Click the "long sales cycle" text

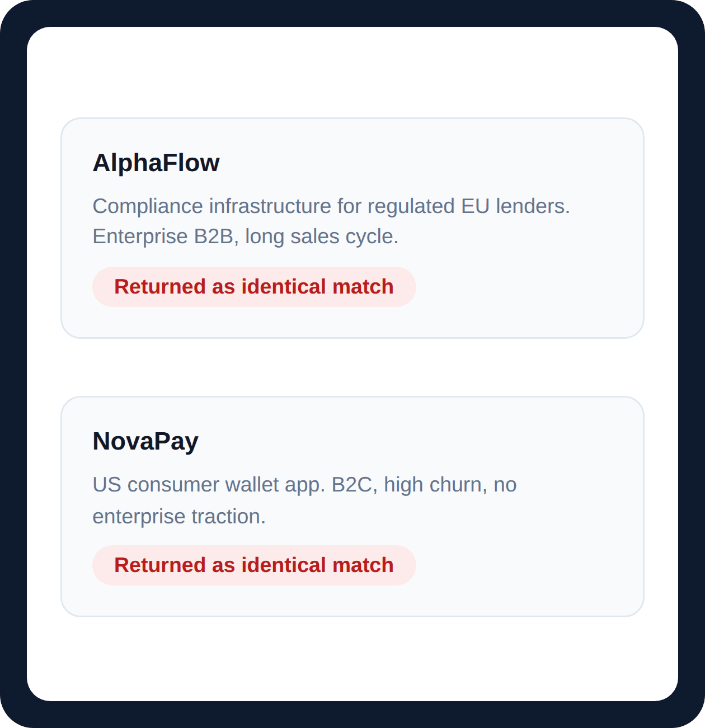pyautogui.click(x=321, y=237)
